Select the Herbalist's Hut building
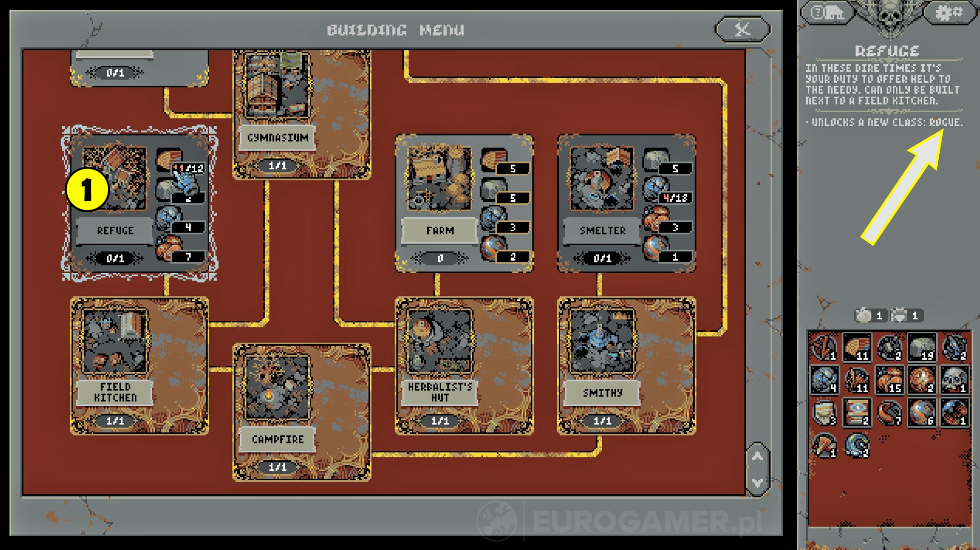 [x=464, y=366]
